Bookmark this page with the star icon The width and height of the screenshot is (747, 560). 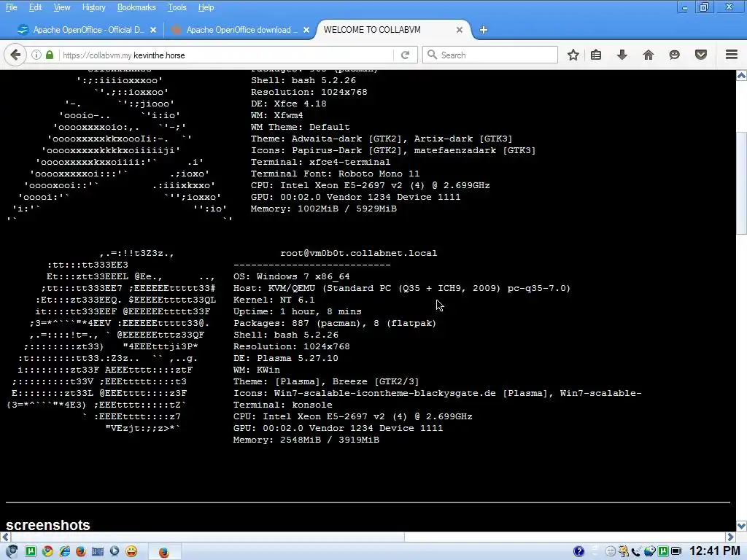[573, 55]
